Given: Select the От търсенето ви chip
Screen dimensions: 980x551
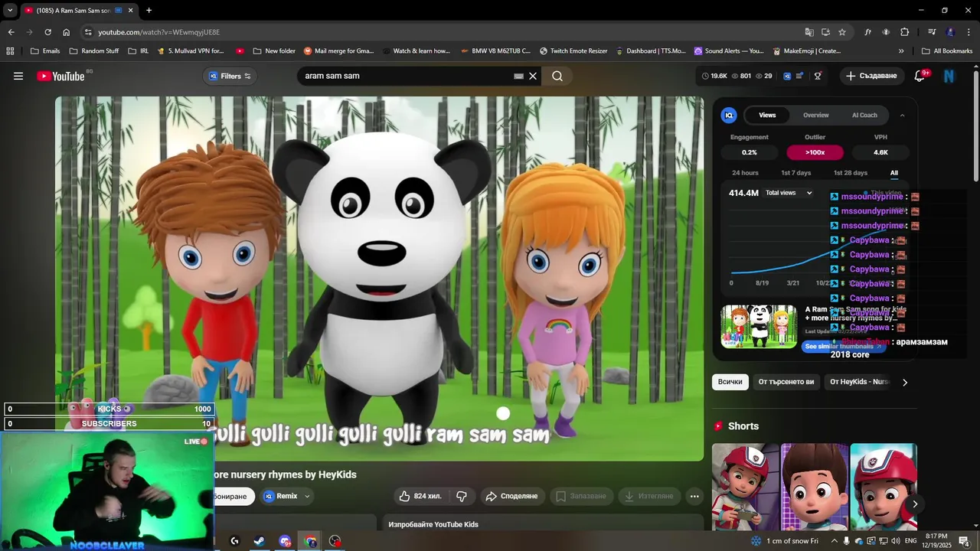Looking at the screenshot, I should click(x=786, y=382).
